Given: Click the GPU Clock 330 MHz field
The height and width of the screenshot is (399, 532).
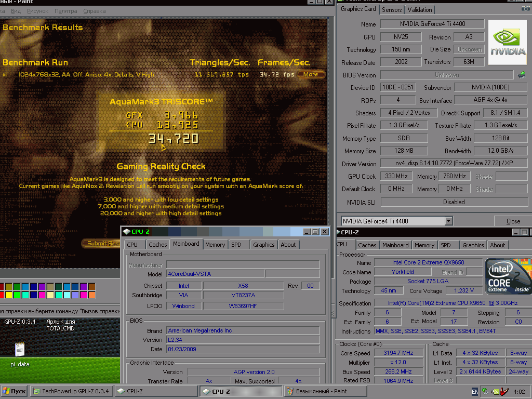Looking at the screenshot, I should click(x=396, y=176).
